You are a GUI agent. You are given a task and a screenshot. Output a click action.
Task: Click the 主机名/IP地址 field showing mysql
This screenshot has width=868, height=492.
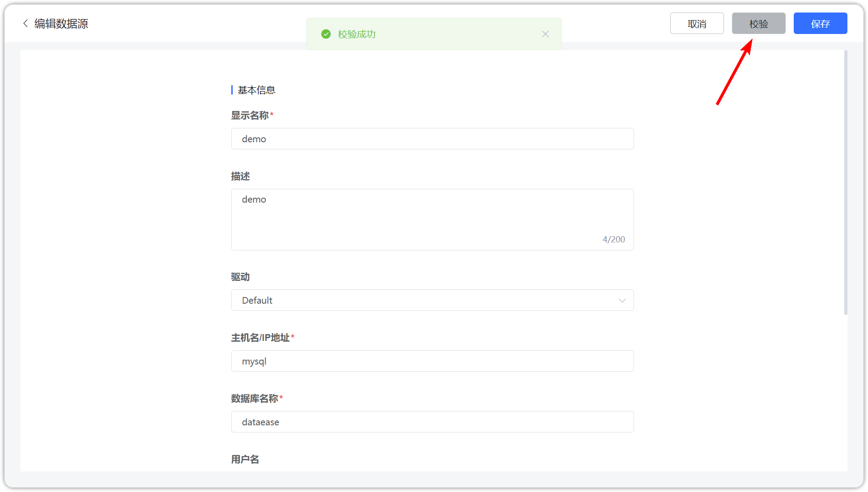coord(432,361)
